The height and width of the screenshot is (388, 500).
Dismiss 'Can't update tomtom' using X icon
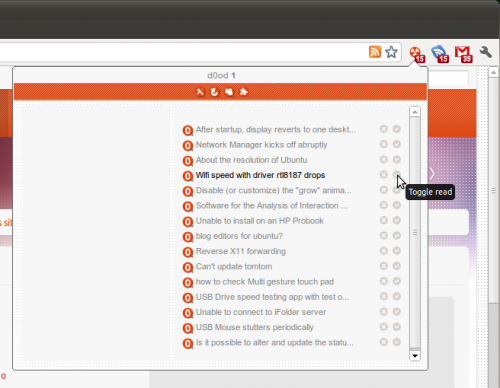(384, 266)
